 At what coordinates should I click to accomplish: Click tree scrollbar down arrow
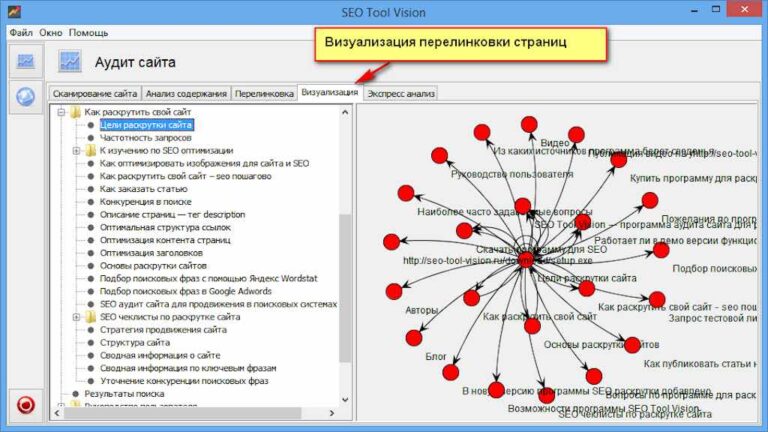[x=345, y=400]
